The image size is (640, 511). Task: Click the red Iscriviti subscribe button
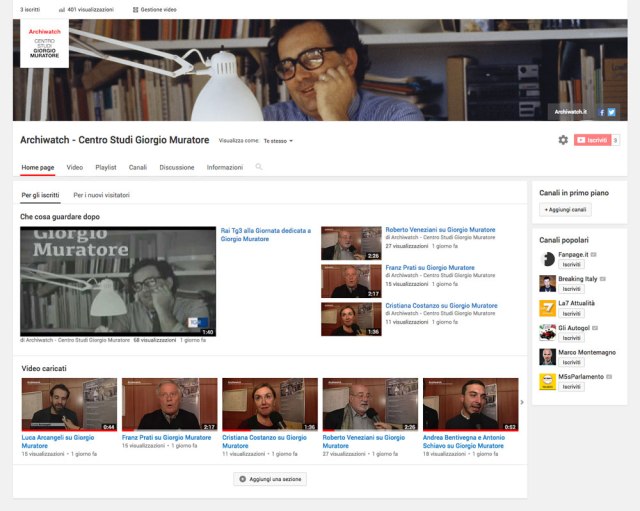coord(593,140)
